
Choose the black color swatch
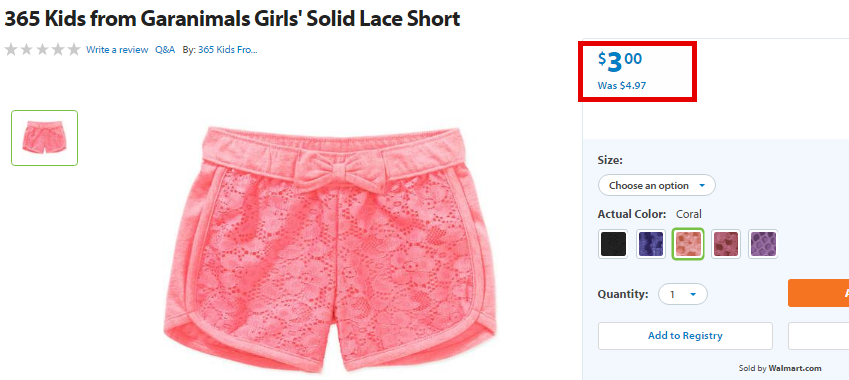(613, 244)
